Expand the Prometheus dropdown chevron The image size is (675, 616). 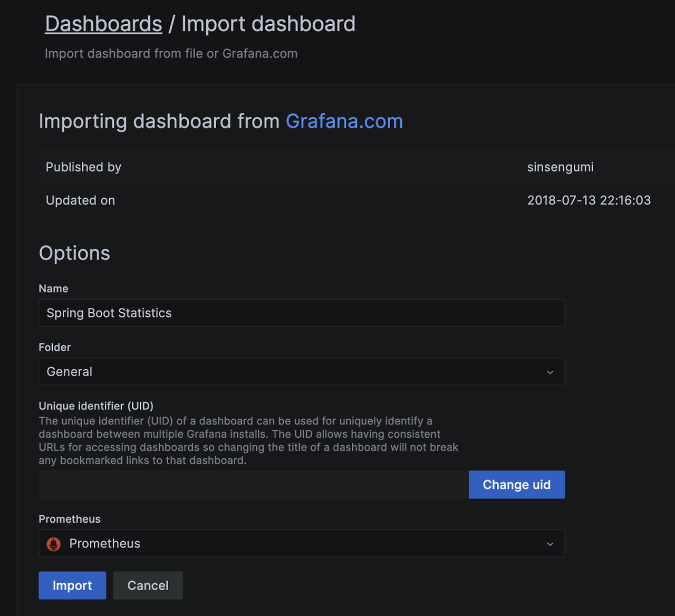click(550, 544)
